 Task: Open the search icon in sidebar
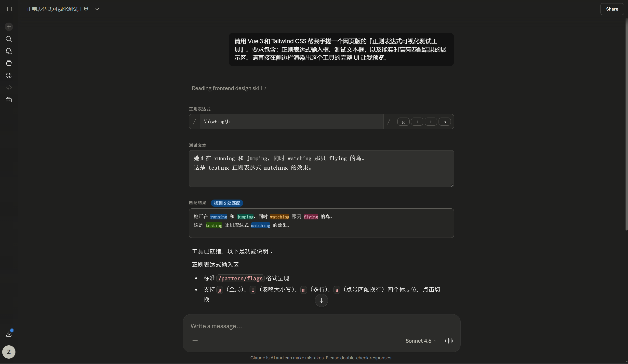pyautogui.click(x=9, y=39)
